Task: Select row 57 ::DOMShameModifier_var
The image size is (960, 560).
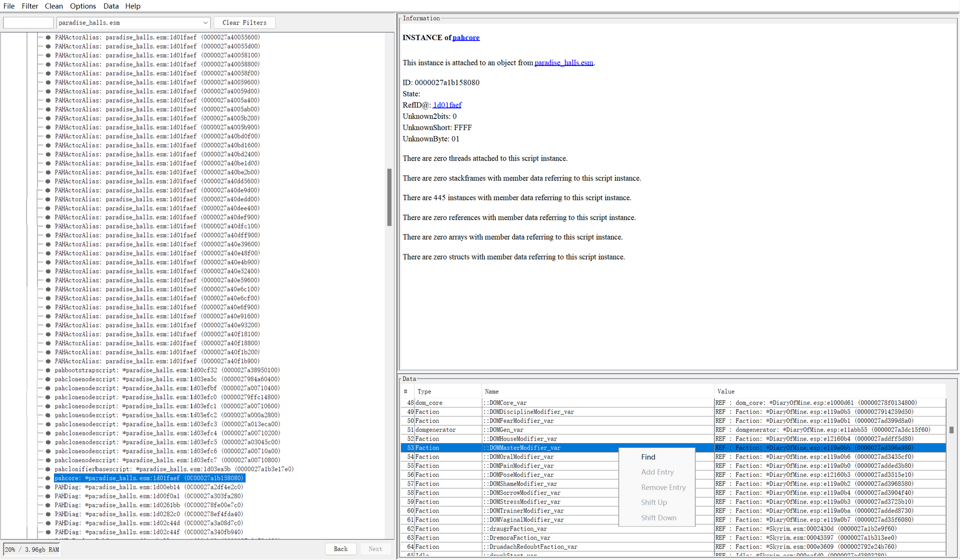Action: point(673,483)
